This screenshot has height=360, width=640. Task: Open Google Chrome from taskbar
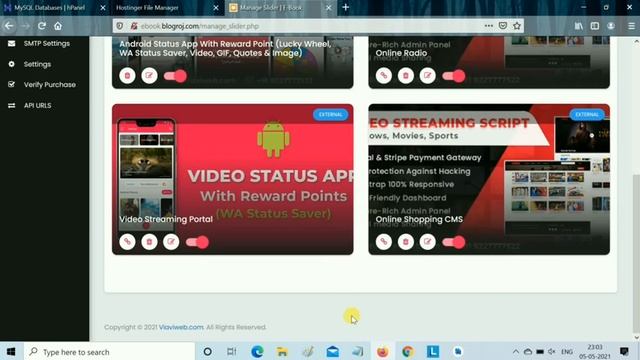[407, 351]
